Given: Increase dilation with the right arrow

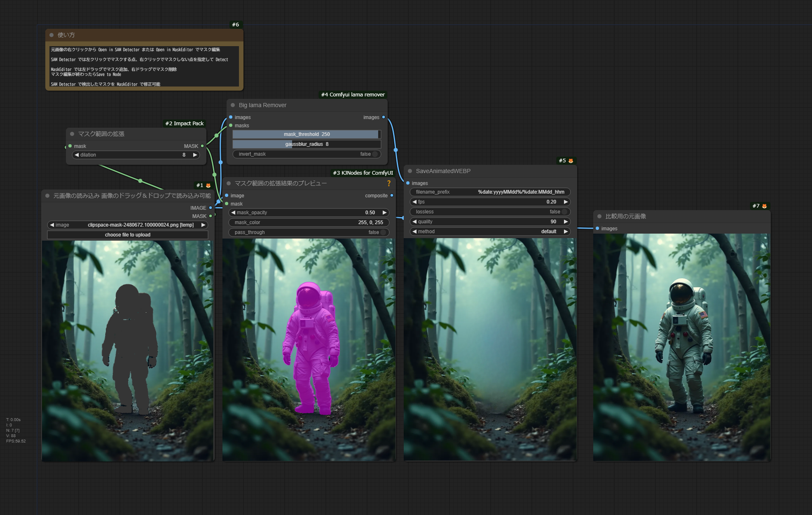Looking at the screenshot, I should 195,155.
